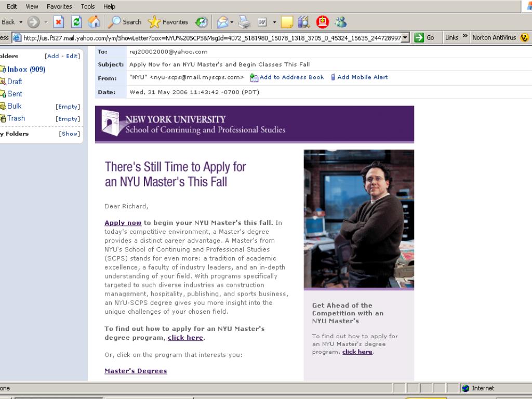Open Favorites star in toolbar
This screenshot has width=532, height=399.
(168, 22)
